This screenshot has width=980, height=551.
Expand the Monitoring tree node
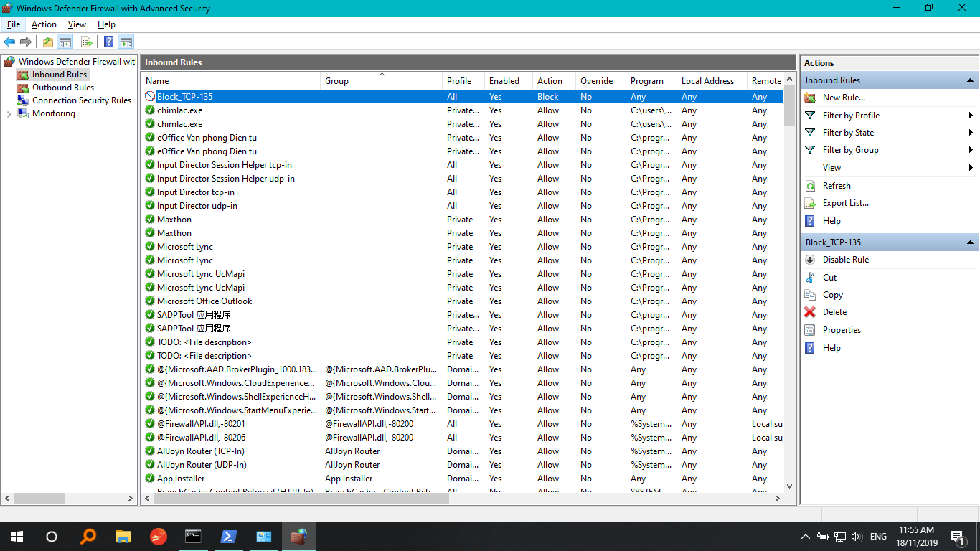(x=9, y=114)
